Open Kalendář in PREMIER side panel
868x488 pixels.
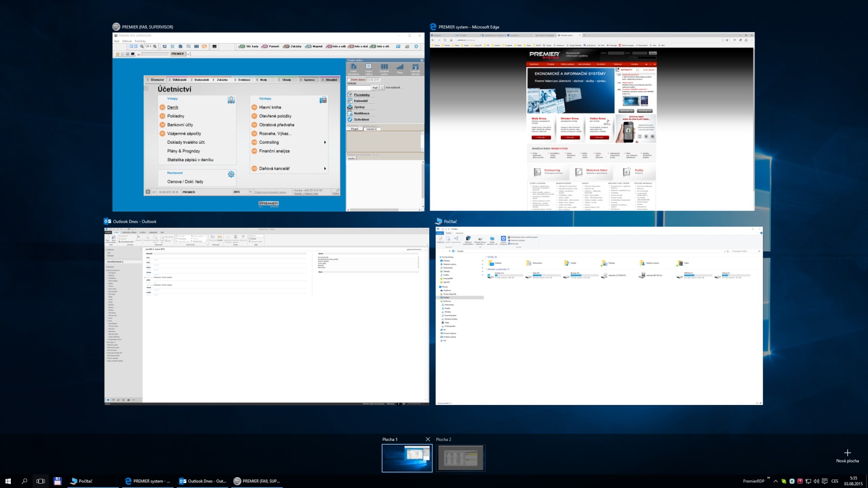tap(361, 101)
